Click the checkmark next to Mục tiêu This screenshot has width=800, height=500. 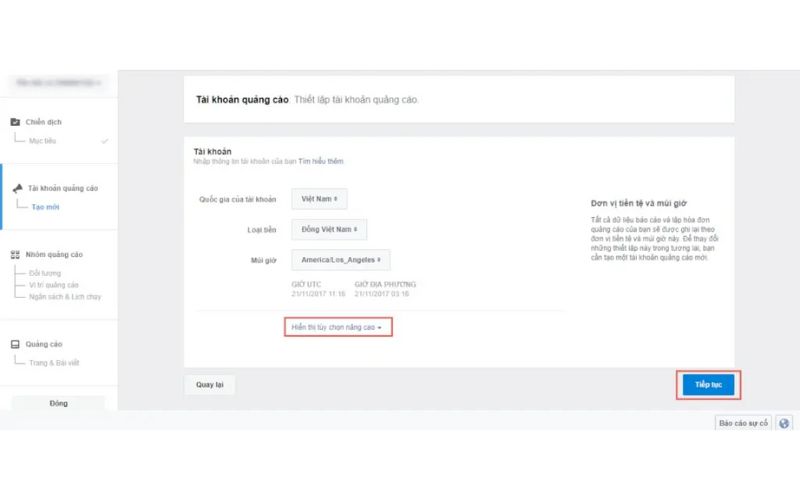click(x=105, y=141)
